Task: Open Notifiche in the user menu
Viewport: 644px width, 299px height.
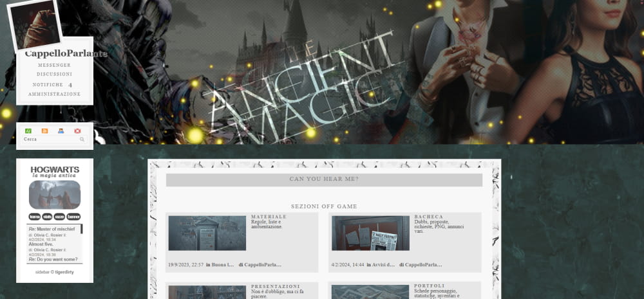Action: tap(48, 84)
